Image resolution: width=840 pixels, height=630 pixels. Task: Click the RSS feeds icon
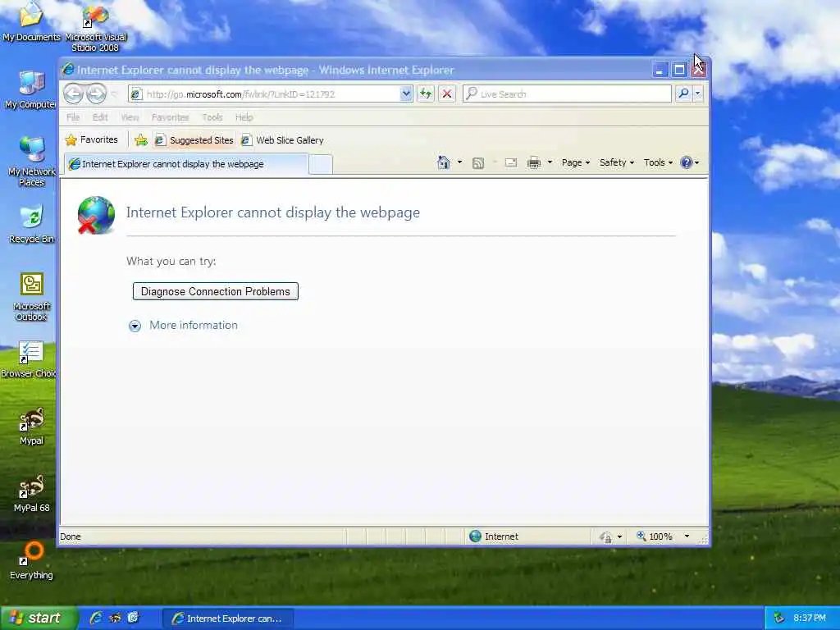(x=478, y=163)
